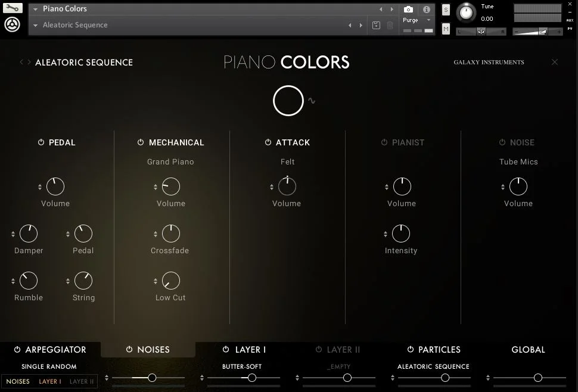Go to previous instrument arrow beside Piano Colors
578x392 pixels.
point(381,9)
